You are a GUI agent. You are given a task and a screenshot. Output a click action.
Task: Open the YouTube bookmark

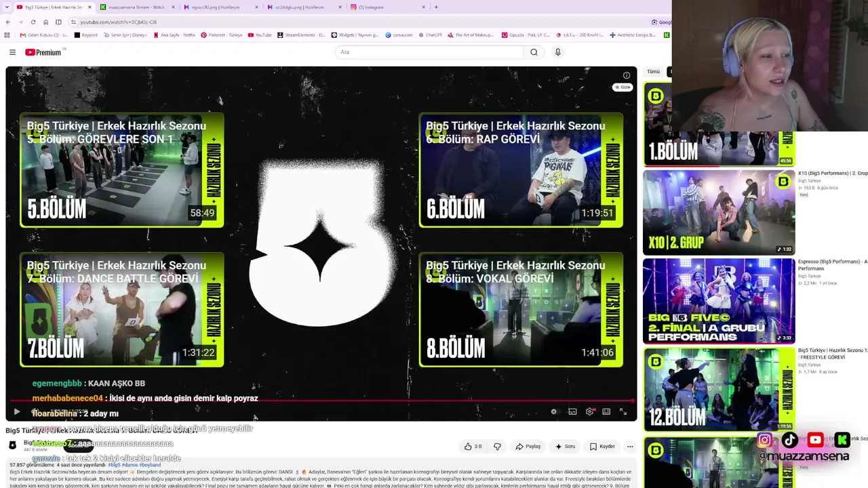[x=260, y=35]
